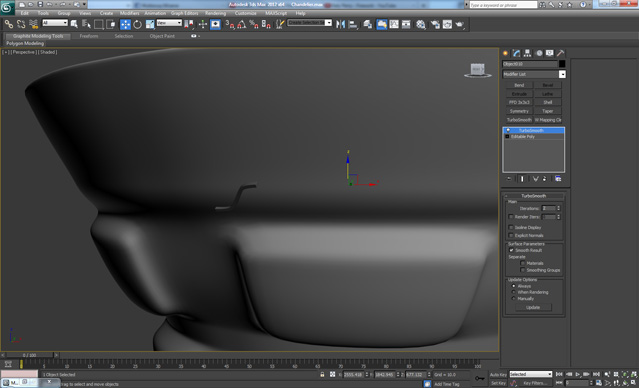Image resolution: width=639 pixels, height=388 pixels.
Task: Collapse the TurboSmooth rollout header
Action: (533, 196)
